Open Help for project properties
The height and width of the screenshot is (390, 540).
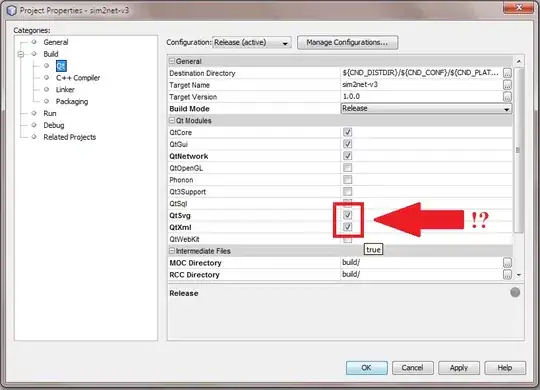click(505, 368)
